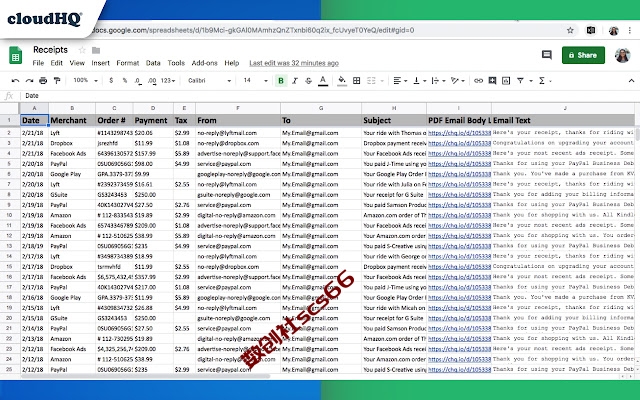Click the browser address bar URL
The height and width of the screenshot is (400, 640).
click(253, 30)
